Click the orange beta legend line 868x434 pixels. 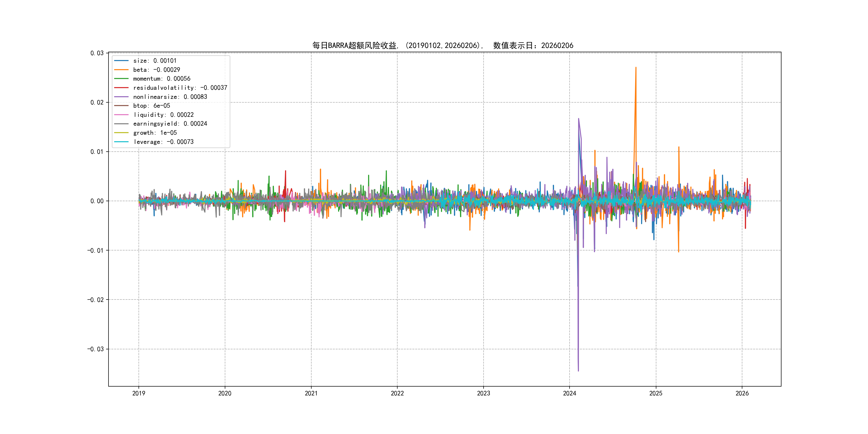[x=121, y=70]
